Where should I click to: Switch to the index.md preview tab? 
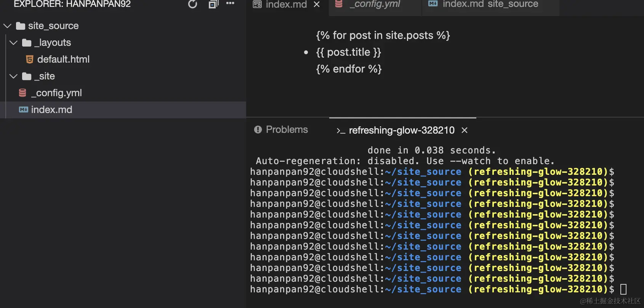coord(286,5)
